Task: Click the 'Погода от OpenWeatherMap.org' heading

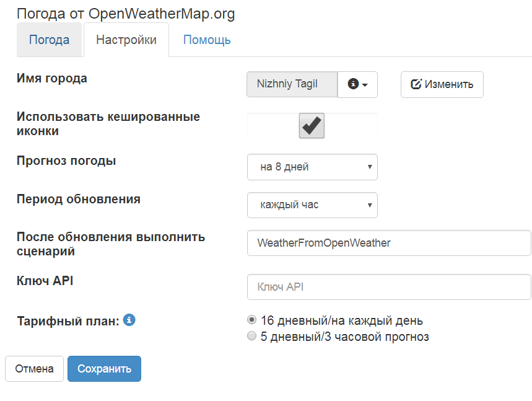Action: (126, 14)
